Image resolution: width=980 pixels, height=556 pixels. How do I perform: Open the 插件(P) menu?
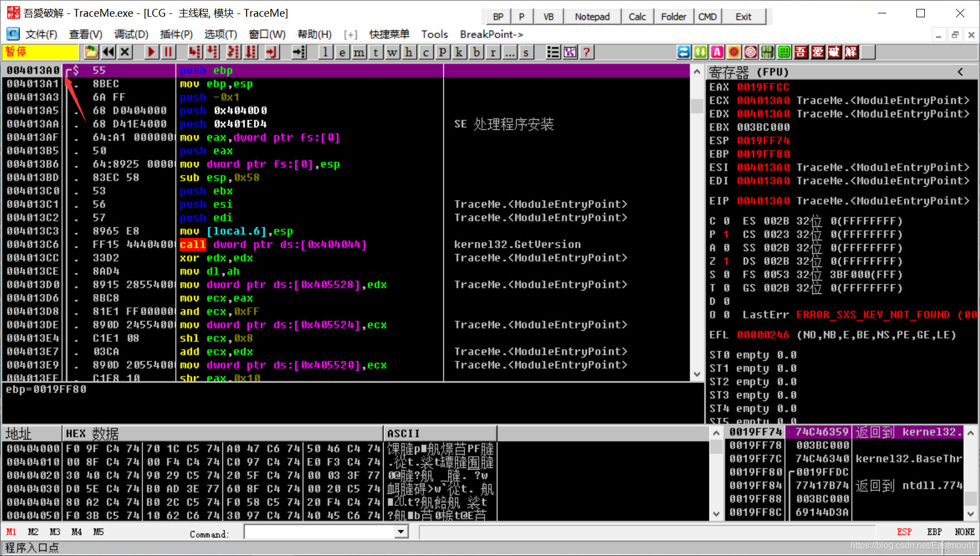pyautogui.click(x=176, y=35)
